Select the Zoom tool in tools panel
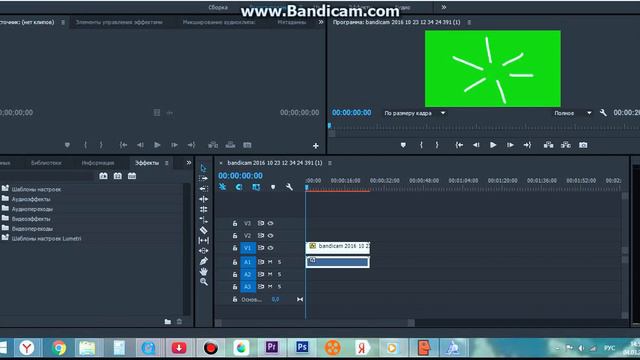The width and height of the screenshot is (640, 360). point(203,282)
